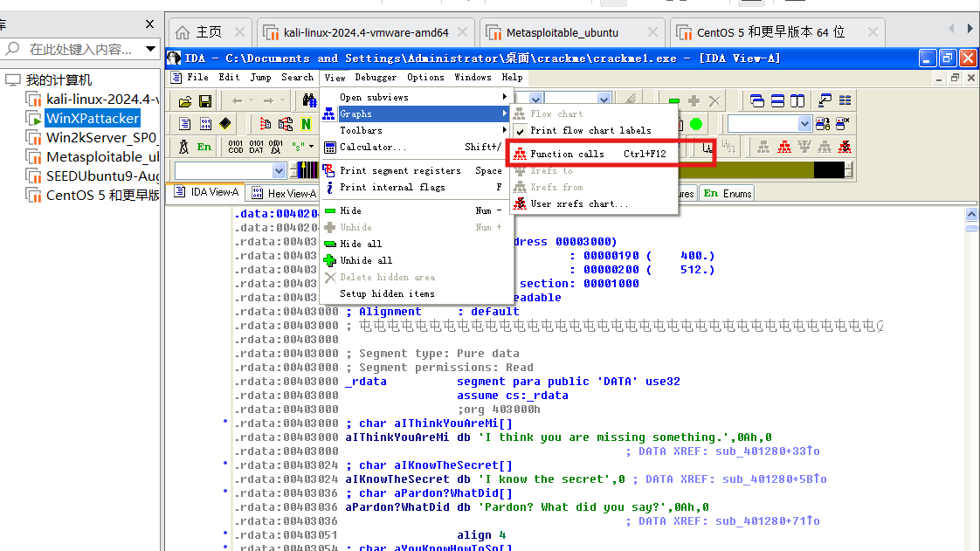
Task: Click the red function calls graph toolbar icon
Action: 784,147
